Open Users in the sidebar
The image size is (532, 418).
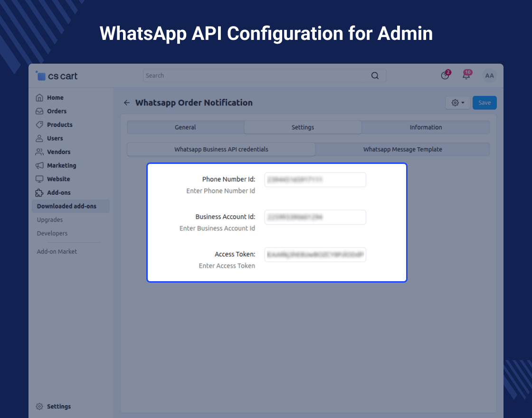tap(55, 138)
